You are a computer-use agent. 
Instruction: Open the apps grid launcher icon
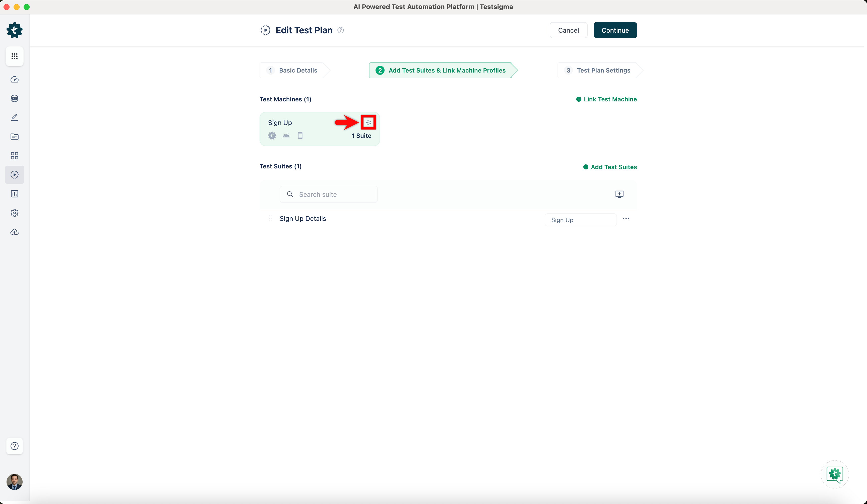coord(15,56)
